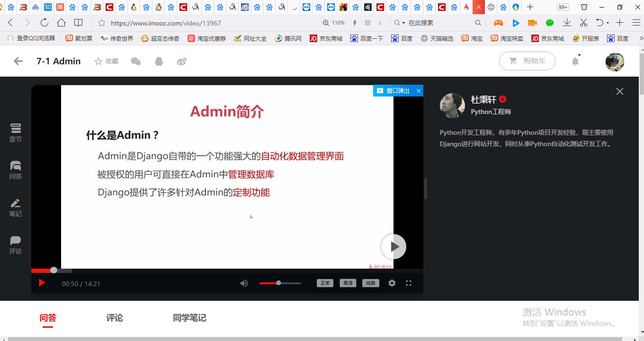Reload the page with the refresh icon
644x341 pixels.
(x=45, y=23)
